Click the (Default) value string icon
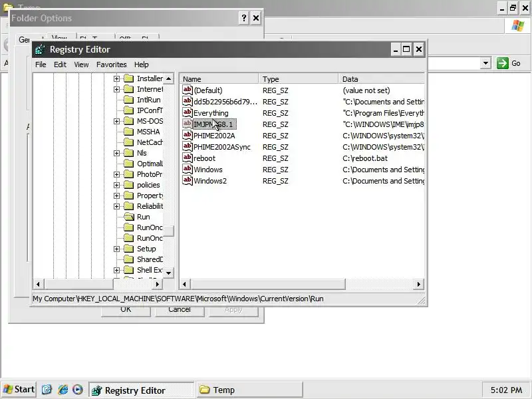Viewport: 532px width, 399px height. [188, 90]
